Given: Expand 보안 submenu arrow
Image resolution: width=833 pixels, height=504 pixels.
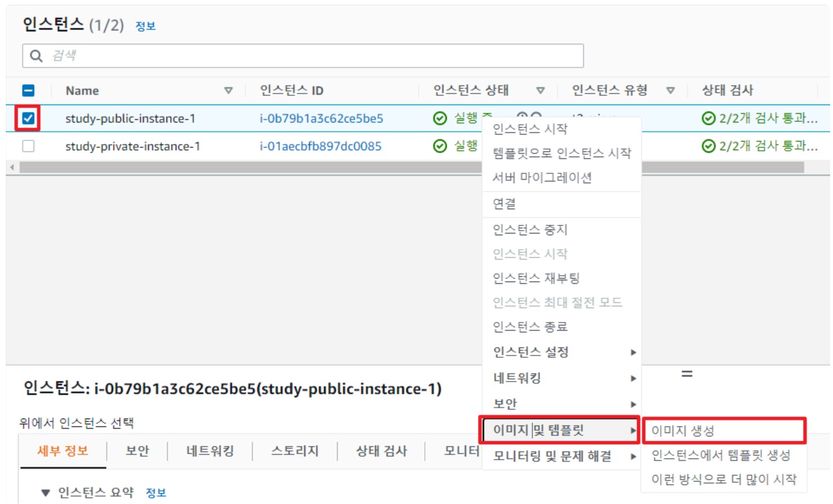Looking at the screenshot, I should pyautogui.click(x=634, y=405).
